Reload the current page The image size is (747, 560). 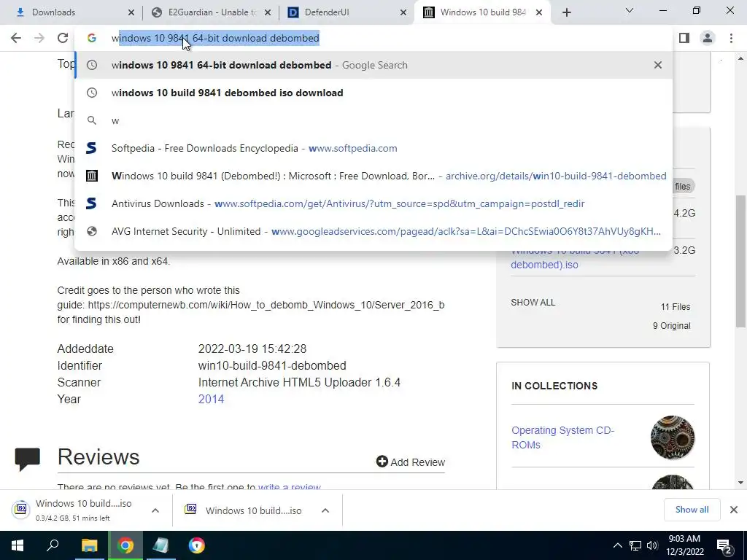coord(63,38)
